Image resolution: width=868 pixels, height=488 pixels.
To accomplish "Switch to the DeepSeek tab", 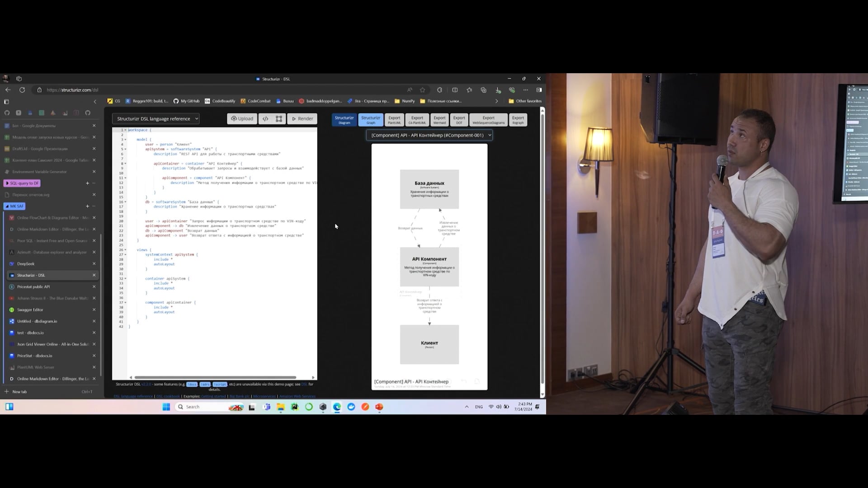I will (x=26, y=263).
